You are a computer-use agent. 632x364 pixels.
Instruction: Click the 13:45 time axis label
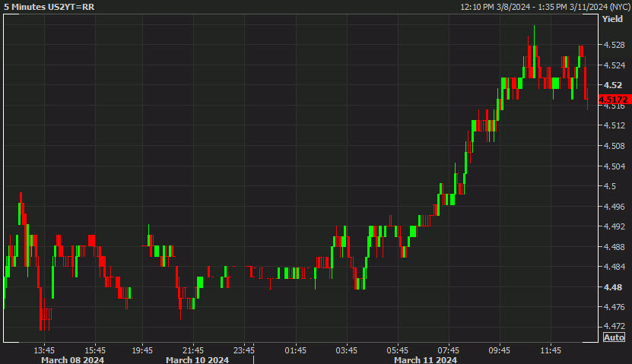click(x=44, y=350)
